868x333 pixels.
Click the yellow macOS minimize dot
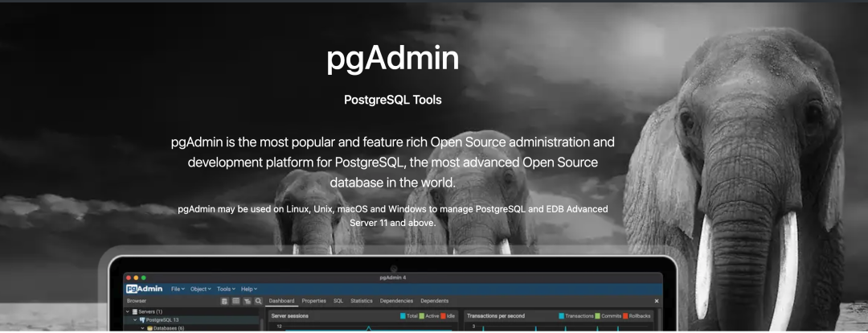(x=136, y=277)
